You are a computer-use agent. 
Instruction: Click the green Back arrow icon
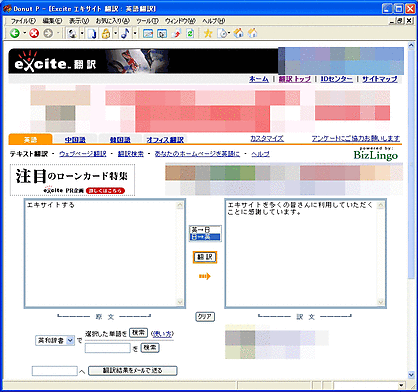[x=15, y=33]
